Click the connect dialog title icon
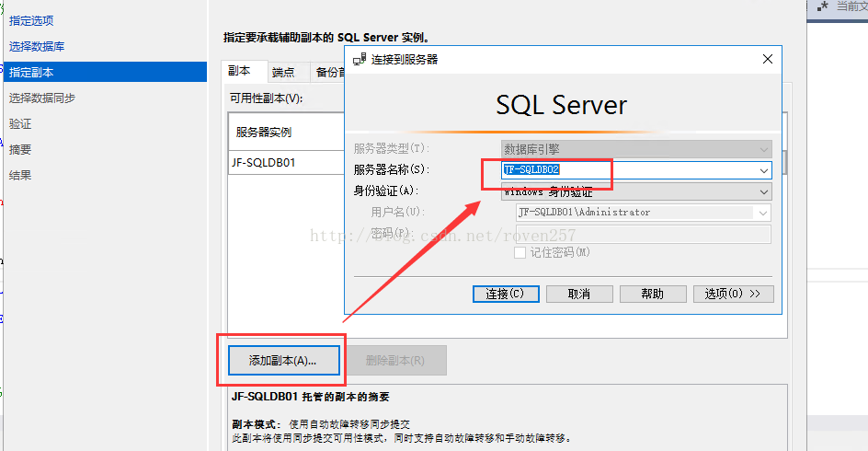The width and height of the screenshot is (868, 451). click(360, 59)
